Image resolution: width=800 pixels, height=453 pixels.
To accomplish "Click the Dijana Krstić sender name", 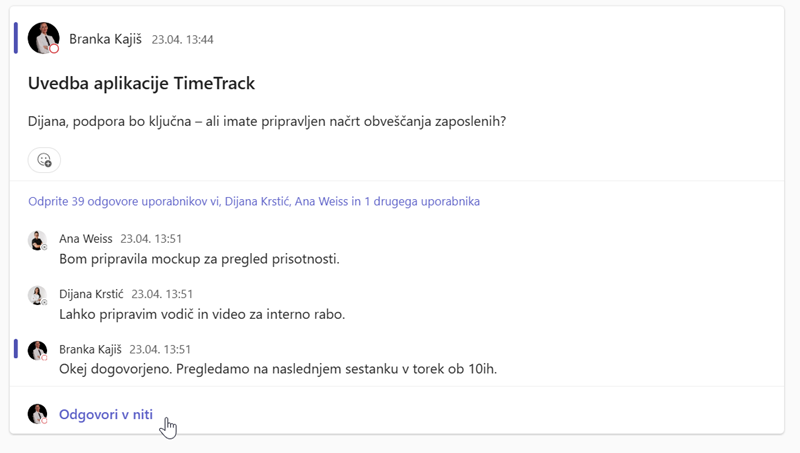I will (x=91, y=294).
